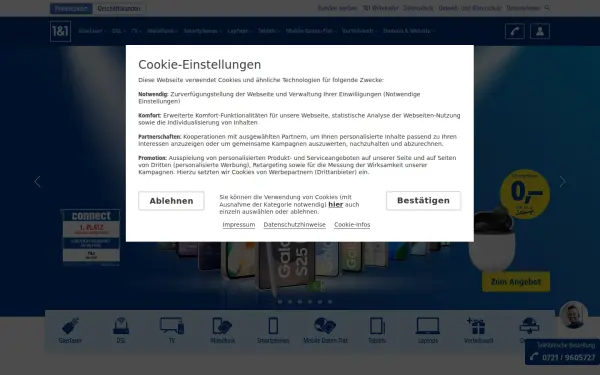Screen dimensions: 600x375
Task: Select the Glasfaser icon in the bottom category bar
Action: click(x=70, y=326)
